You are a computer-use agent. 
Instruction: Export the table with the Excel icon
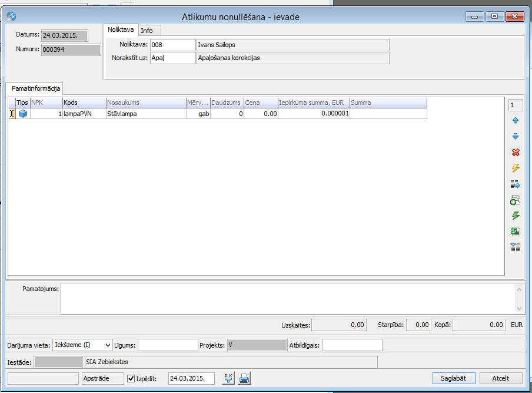516,232
